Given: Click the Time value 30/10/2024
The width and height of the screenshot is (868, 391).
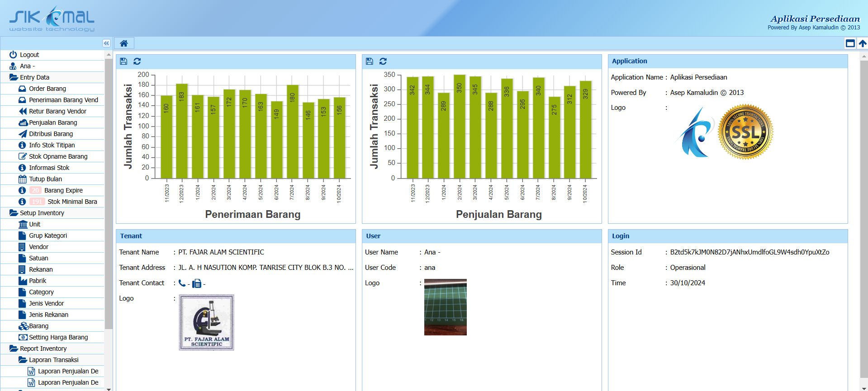Looking at the screenshot, I should tap(688, 283).
